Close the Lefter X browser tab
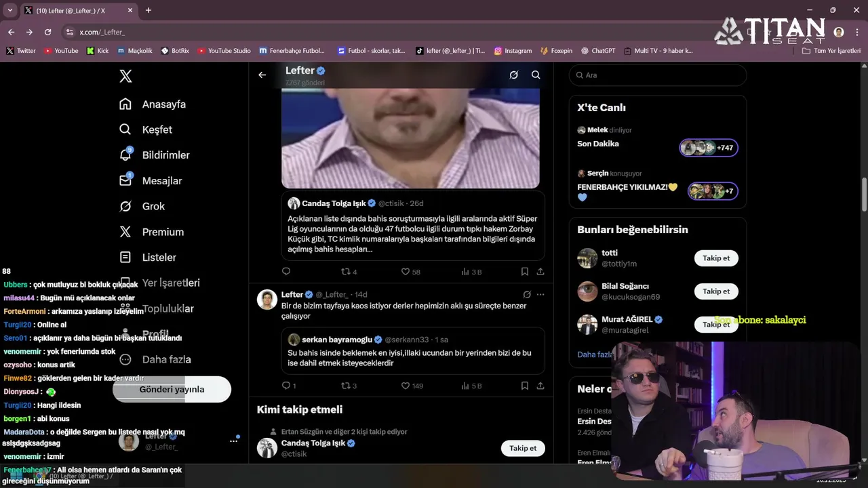The height and width of the screenshot is (488, 868). (129, 10)
